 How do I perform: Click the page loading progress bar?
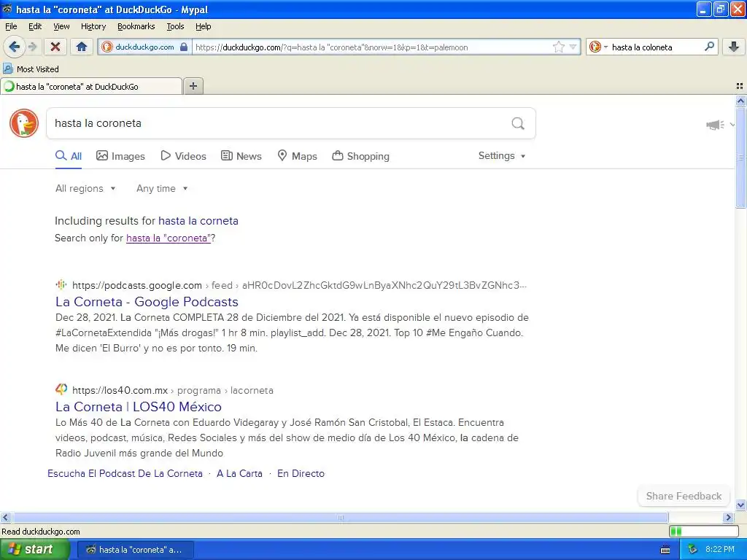click(x=704, y=531)
